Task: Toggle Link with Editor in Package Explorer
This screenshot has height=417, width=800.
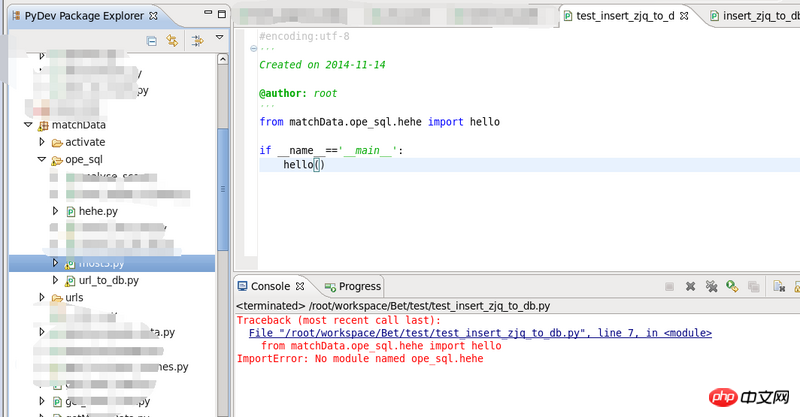Action: click(172, 41)
